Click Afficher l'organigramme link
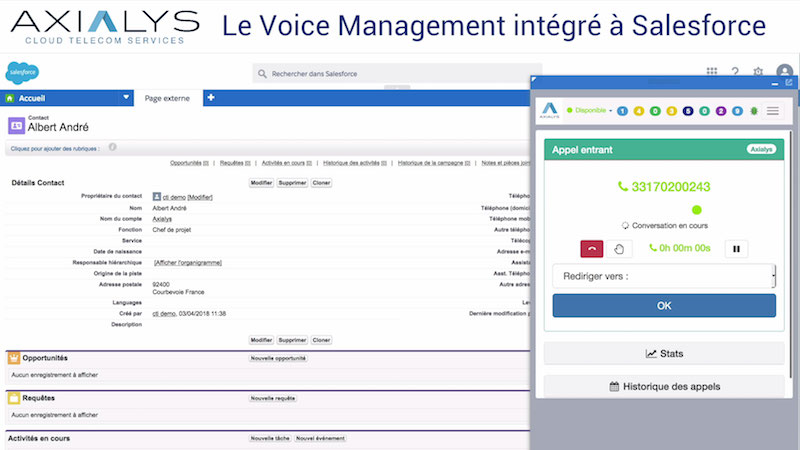 tap(188, 263)
